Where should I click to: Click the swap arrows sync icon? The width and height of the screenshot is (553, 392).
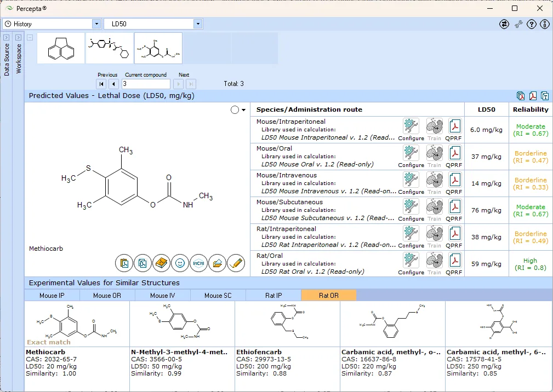pos(504,24)
